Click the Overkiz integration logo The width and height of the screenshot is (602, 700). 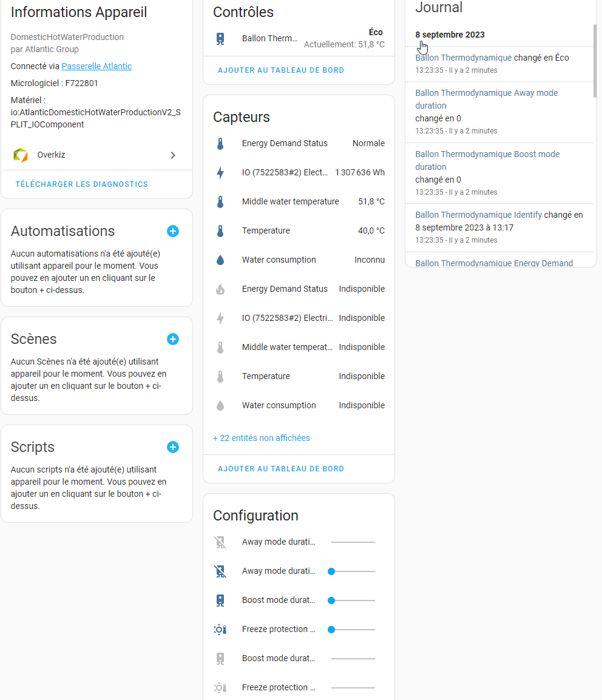coord(21,155)
